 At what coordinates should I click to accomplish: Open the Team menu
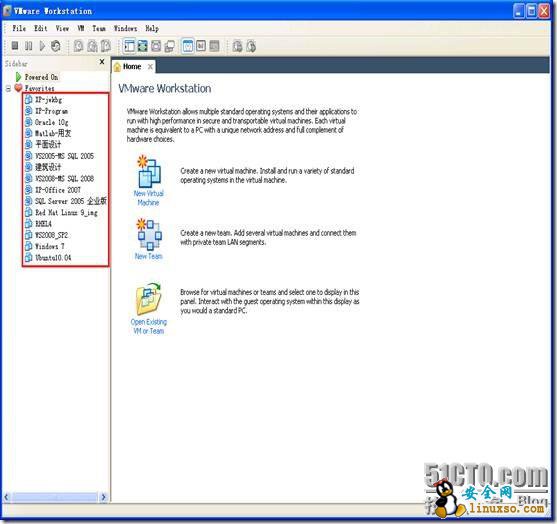pyautogui.click(x=99, y=28)
